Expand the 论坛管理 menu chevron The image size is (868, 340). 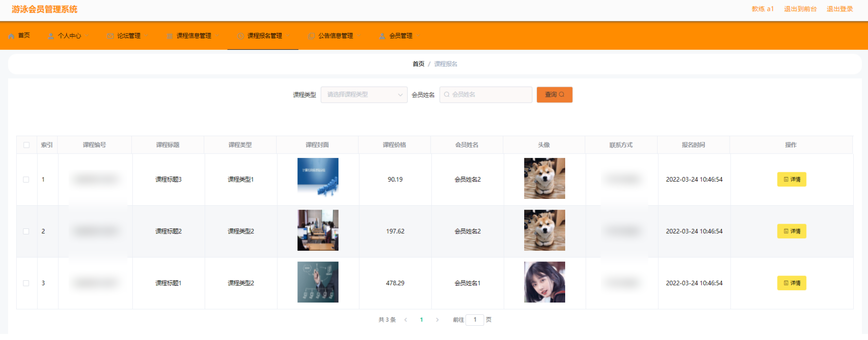(x=146, y=36)
